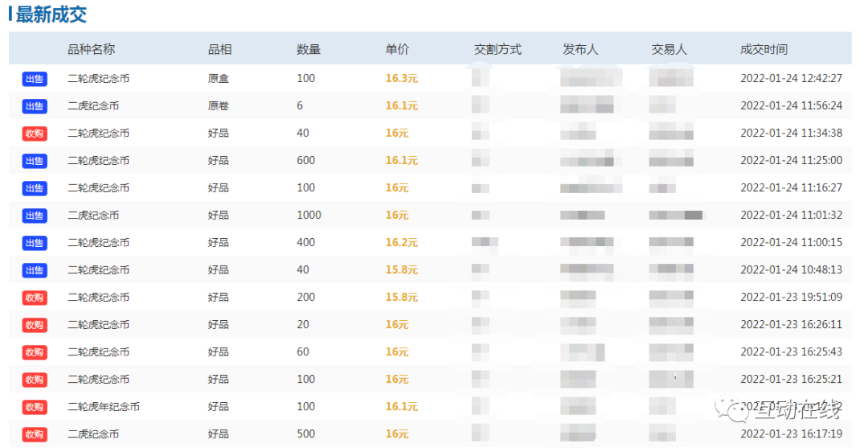868x448 pixels.
Task: Click the 15.8元 price in the 19:51:09 row
Action: point(401,298)
